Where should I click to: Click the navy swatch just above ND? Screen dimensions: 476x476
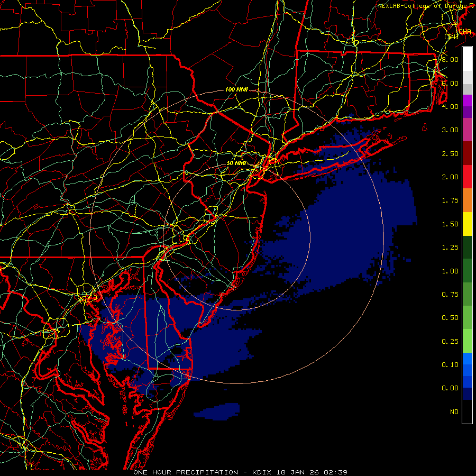467,393
